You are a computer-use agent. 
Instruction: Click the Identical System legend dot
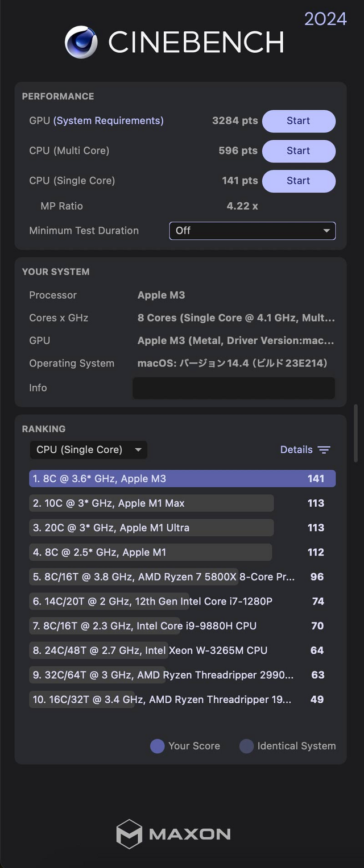pos(246,746)
